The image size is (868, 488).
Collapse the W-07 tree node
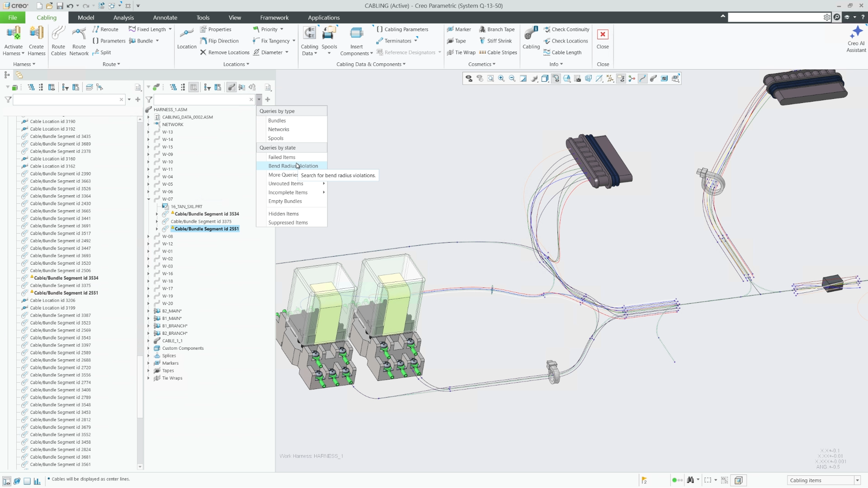tap(148, 199)
